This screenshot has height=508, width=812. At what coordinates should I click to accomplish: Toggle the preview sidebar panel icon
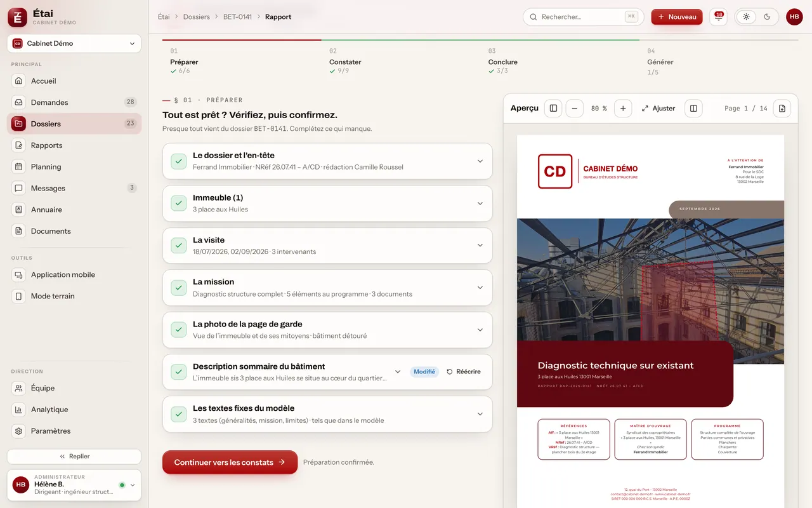[553, 109]
